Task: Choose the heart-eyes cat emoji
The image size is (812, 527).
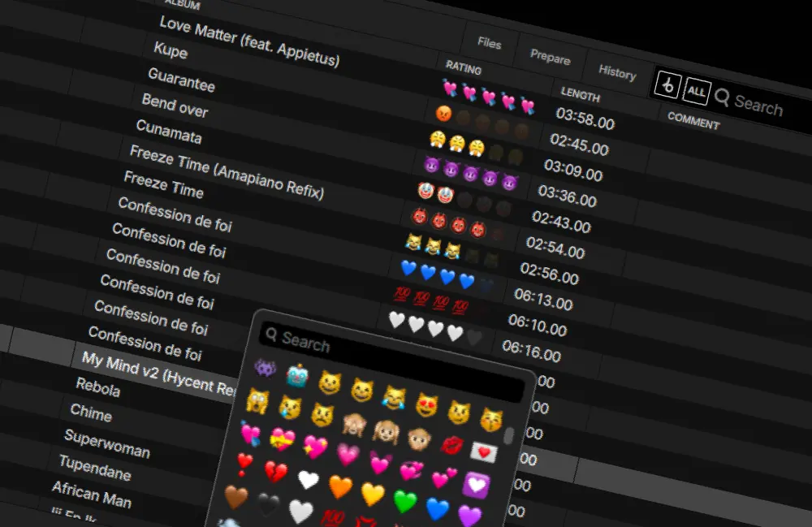Action: (427, 403)
